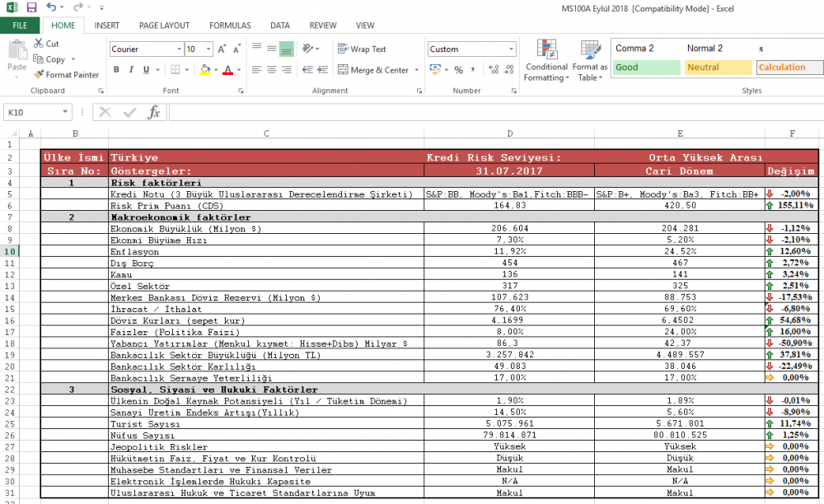This screenshot has width=824, height=504.
Task: Center cell text horizontally
Action: tap(271, 70)
